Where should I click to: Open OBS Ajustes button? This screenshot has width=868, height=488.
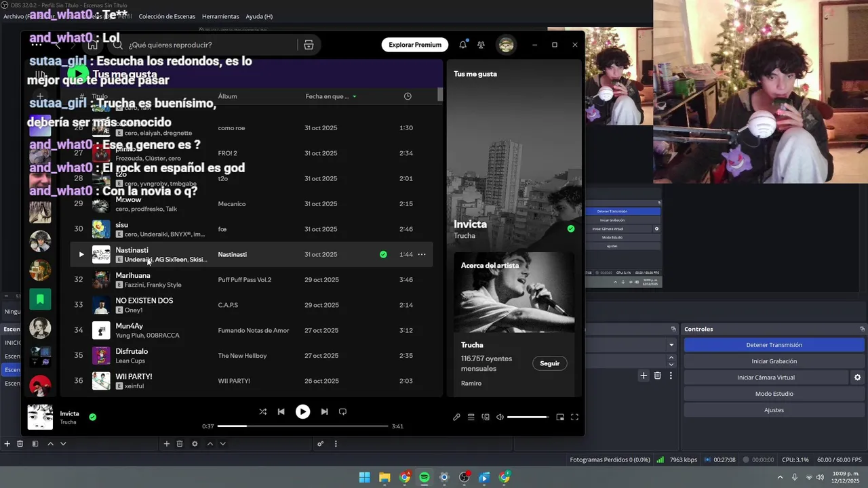coord(774,410)
